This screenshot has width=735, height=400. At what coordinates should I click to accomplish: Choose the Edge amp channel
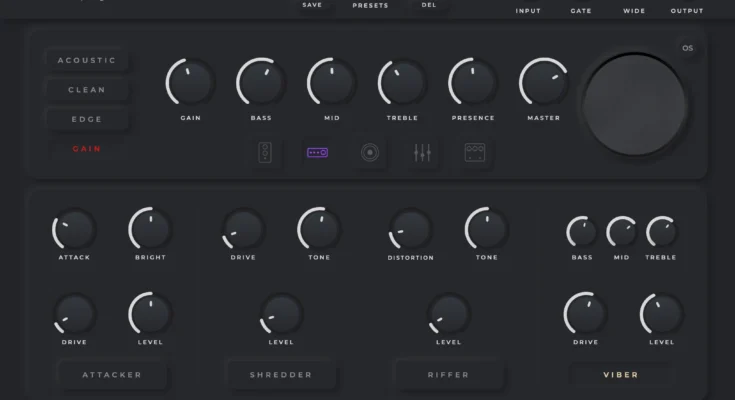click(87, 119)
